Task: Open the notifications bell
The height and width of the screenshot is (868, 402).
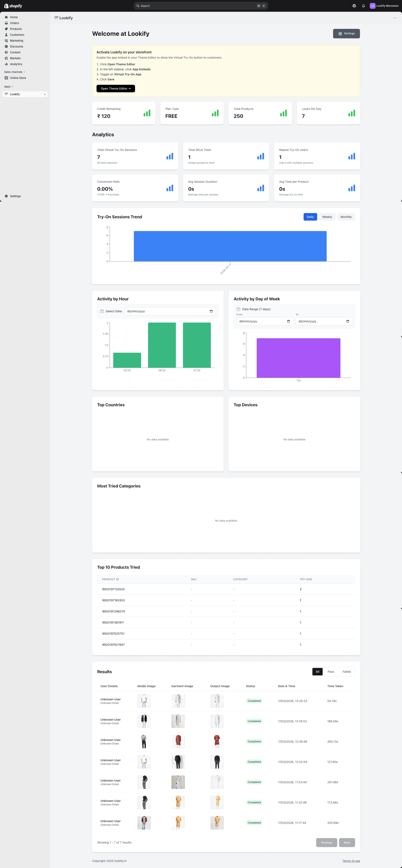Action: tap(363, 6)
